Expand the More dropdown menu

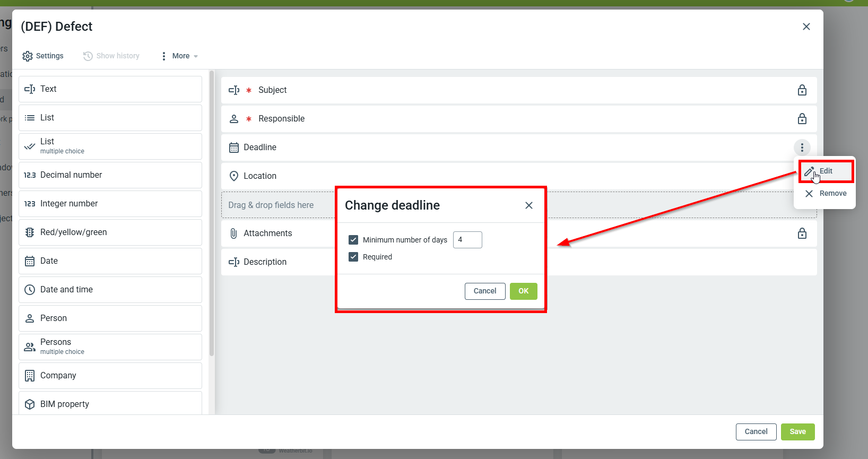click(x=180, y=56)
